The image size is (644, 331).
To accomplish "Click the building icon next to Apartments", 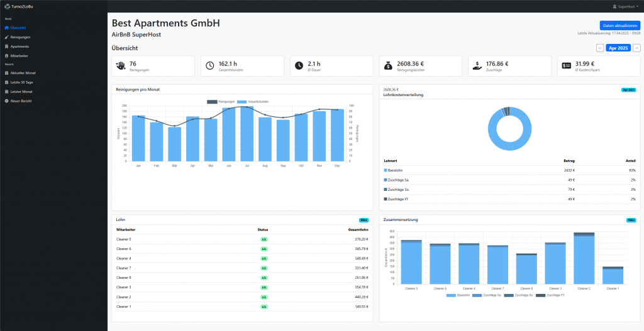I will pos(7,46).
